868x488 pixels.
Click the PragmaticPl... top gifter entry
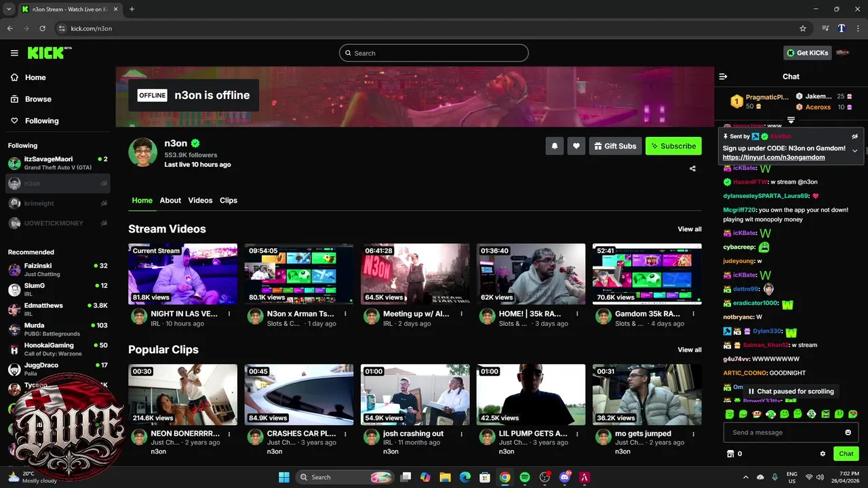point(759,102)
